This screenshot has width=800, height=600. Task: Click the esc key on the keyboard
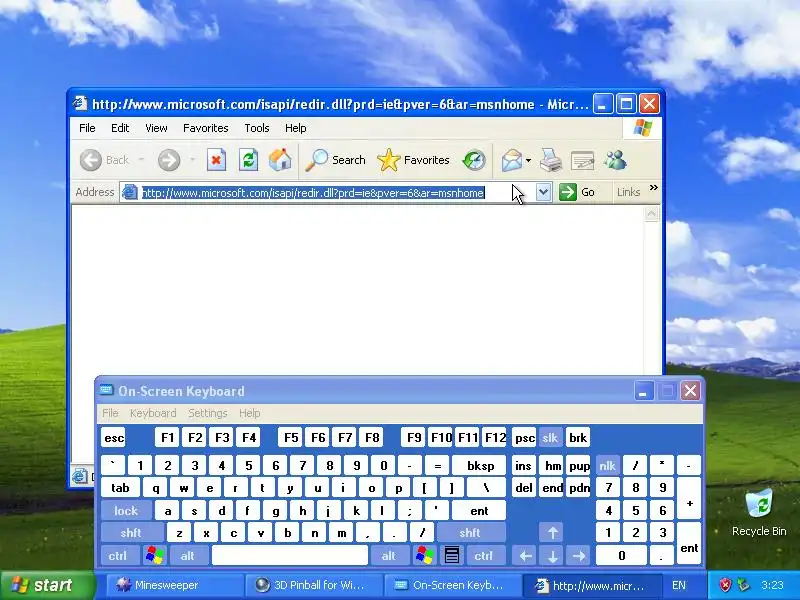tap(113, 438)
